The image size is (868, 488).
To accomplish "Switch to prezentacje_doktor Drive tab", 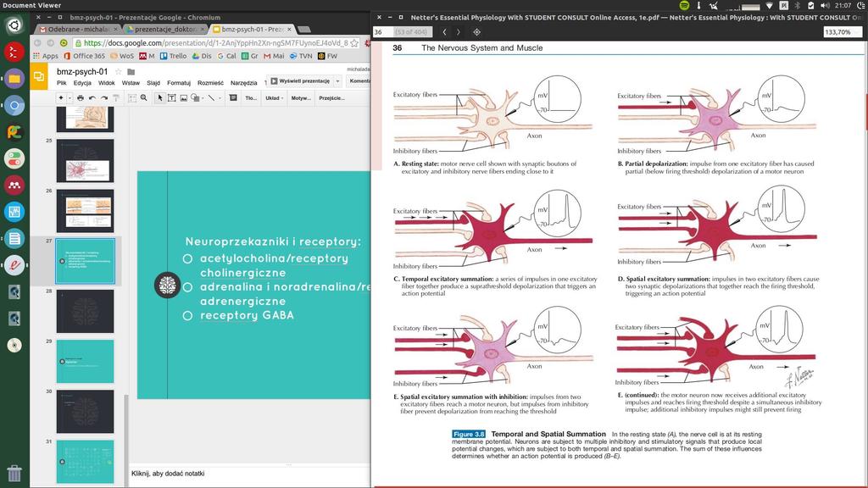I will click(165, 30).
